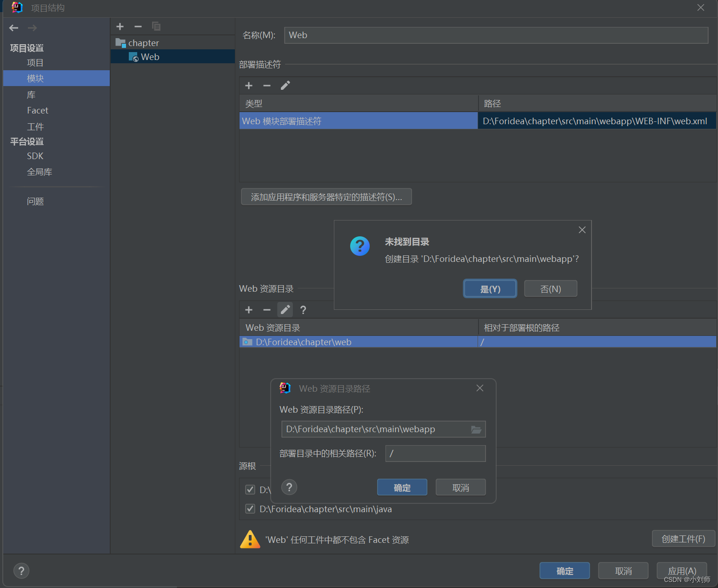Click the Web 资源目录 column header

(359, 327)
